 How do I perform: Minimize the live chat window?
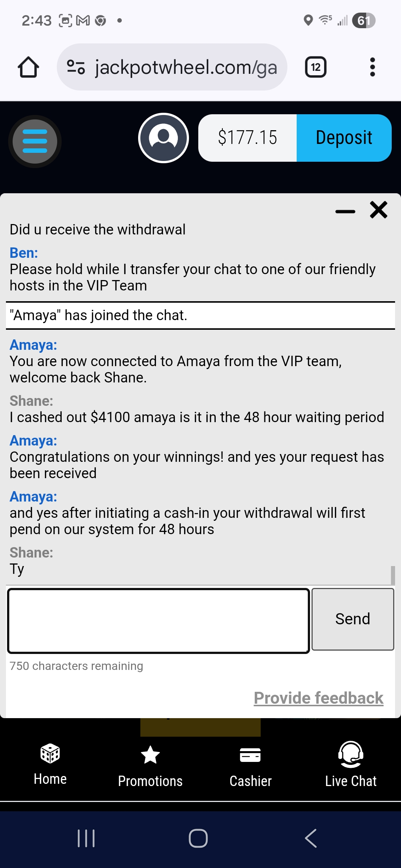345,211
